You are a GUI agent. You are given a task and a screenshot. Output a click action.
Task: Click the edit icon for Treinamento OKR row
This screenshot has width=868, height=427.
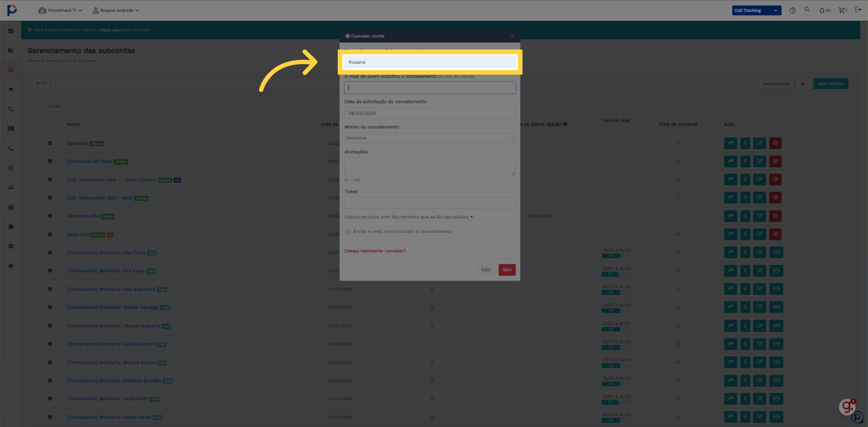coord(759,180)
